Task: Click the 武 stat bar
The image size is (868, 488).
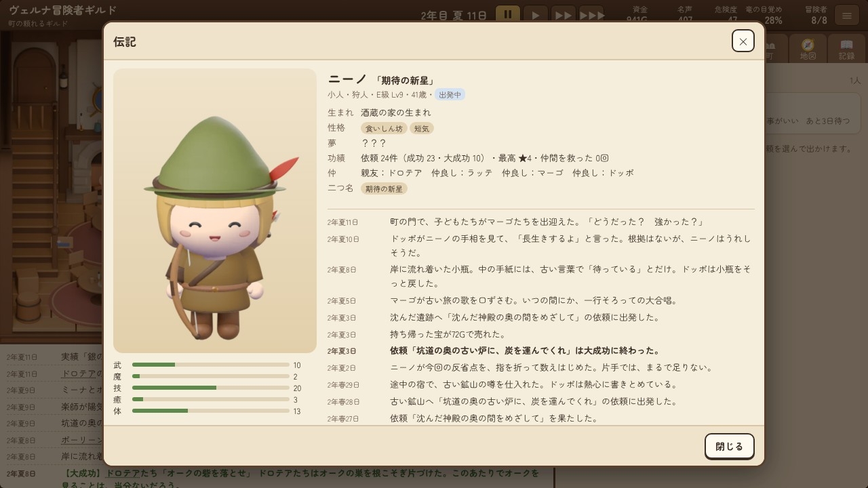Action: [x=211, y=365]
